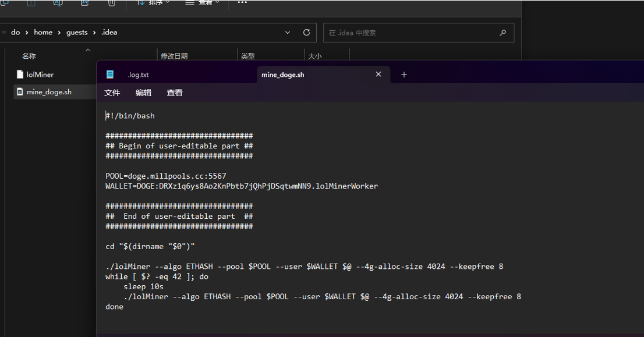Open the 查看 view dropdown in Explorer toolbar
This screenshot has width=644, height=337.
pos(202,2)
